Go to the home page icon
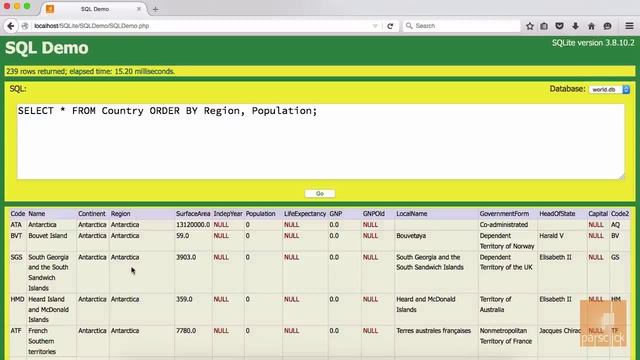 (591, 26)
